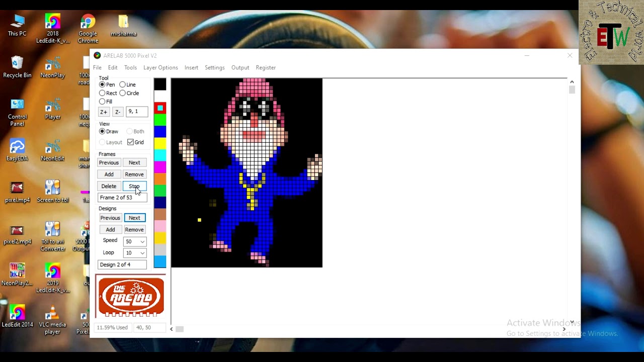Open the File menu

pos(97,67)
